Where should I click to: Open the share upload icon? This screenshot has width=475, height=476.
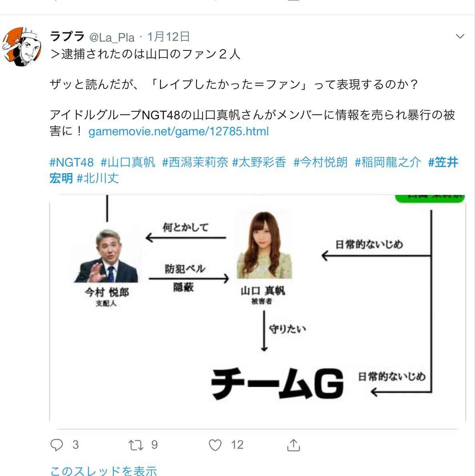[293, 445]
